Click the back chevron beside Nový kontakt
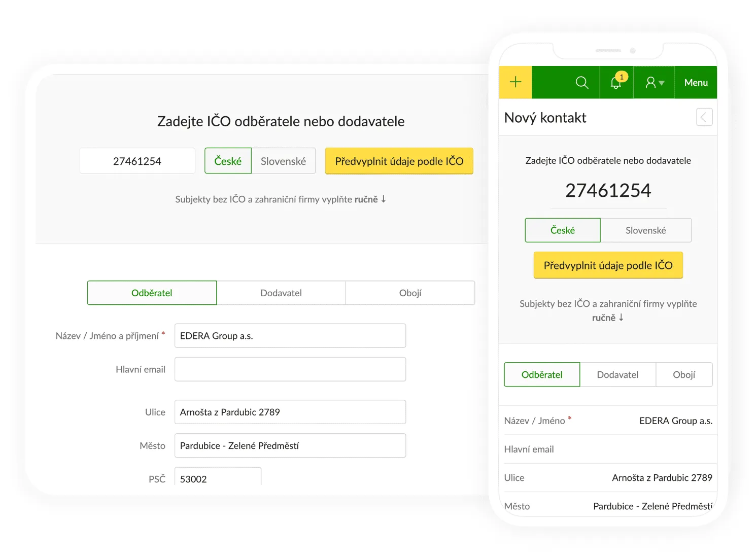 pyautogui.click(x=704, y=117)
